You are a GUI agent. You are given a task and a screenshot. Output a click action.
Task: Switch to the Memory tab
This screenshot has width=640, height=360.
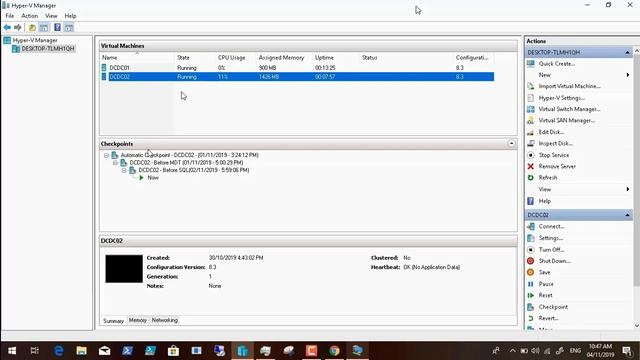tap(138, 320)
